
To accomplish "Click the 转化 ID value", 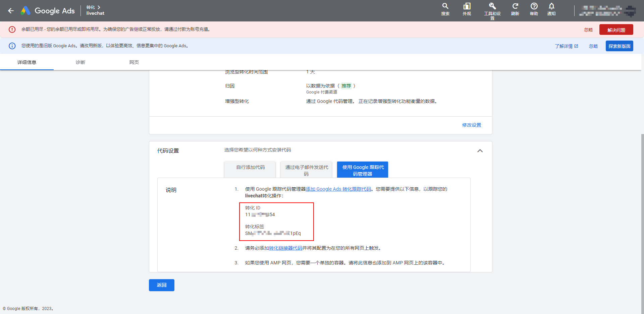I will (260, 214).
